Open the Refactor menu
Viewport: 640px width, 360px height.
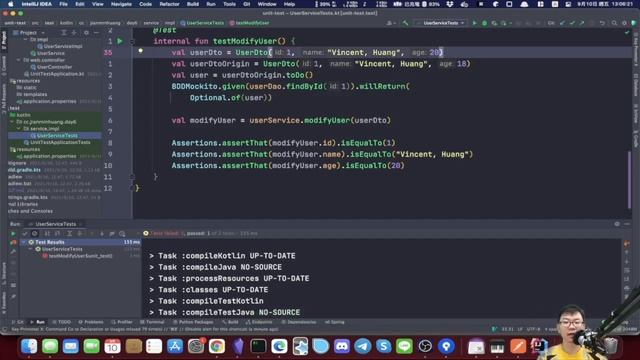(169, 4)
